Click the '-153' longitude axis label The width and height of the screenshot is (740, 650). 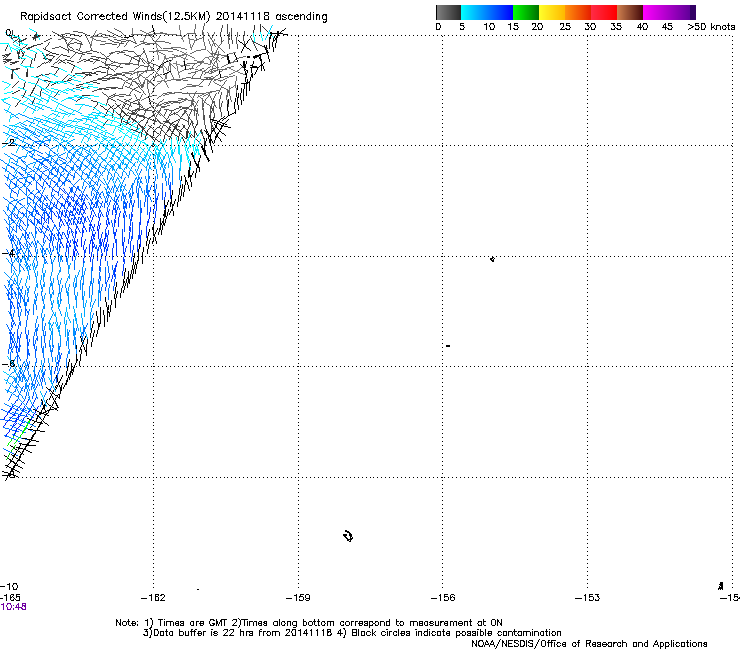[x=587, y=598]
